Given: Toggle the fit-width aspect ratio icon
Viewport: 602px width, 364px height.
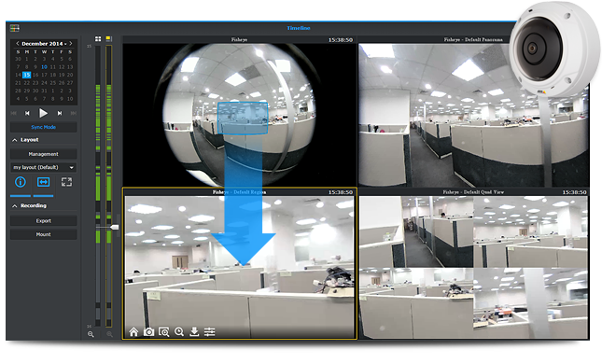Looking at the screenshot, I should click(43, 182).
